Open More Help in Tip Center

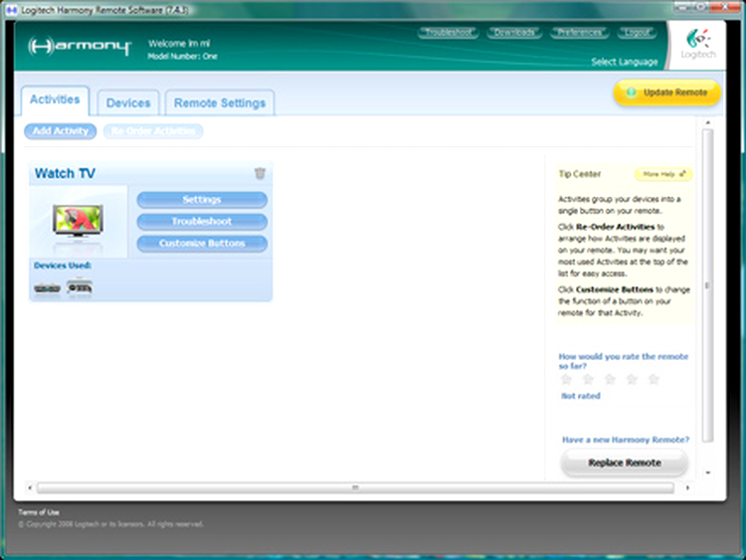(663, 174)
